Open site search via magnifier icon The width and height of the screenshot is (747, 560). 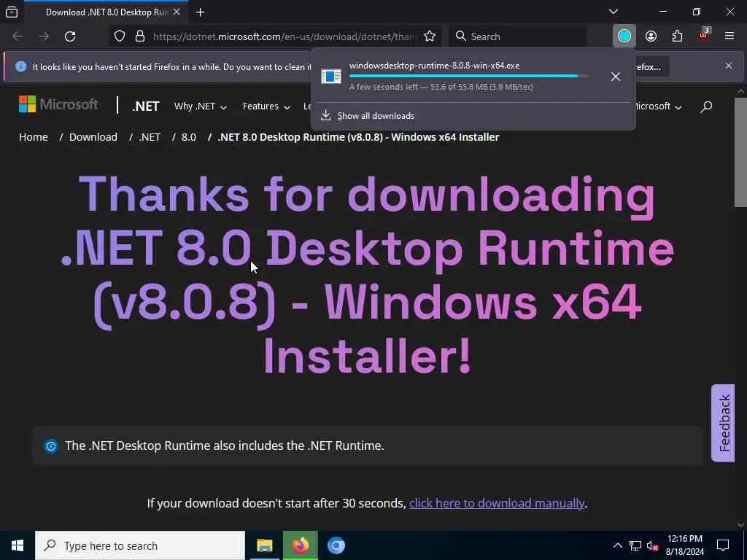pyautogui.click(x=706, y=106)
